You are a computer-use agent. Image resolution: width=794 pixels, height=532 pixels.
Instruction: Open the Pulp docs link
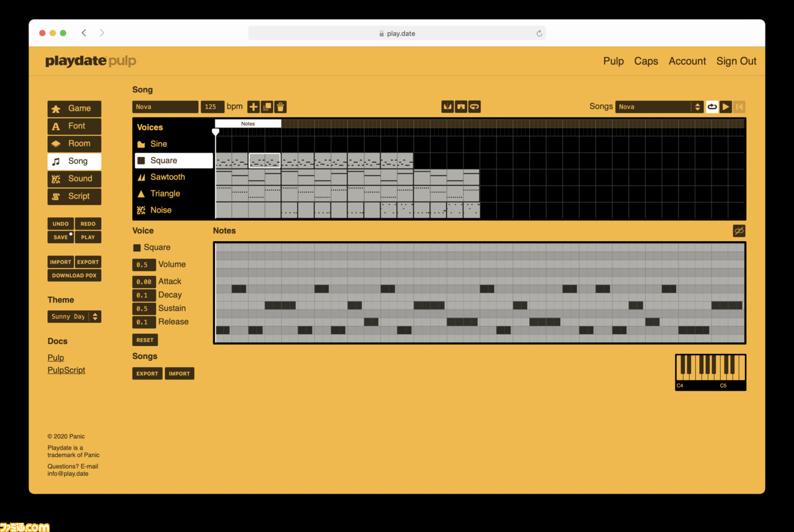(56, 358)
